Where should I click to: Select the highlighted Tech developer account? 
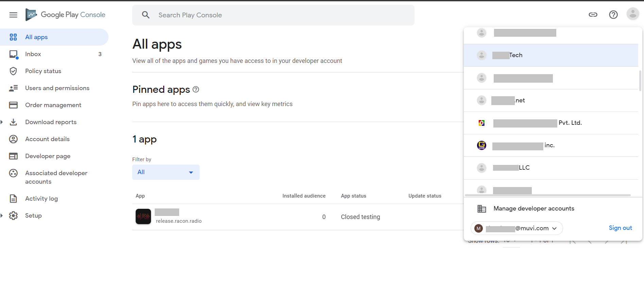tap(551, 55)
